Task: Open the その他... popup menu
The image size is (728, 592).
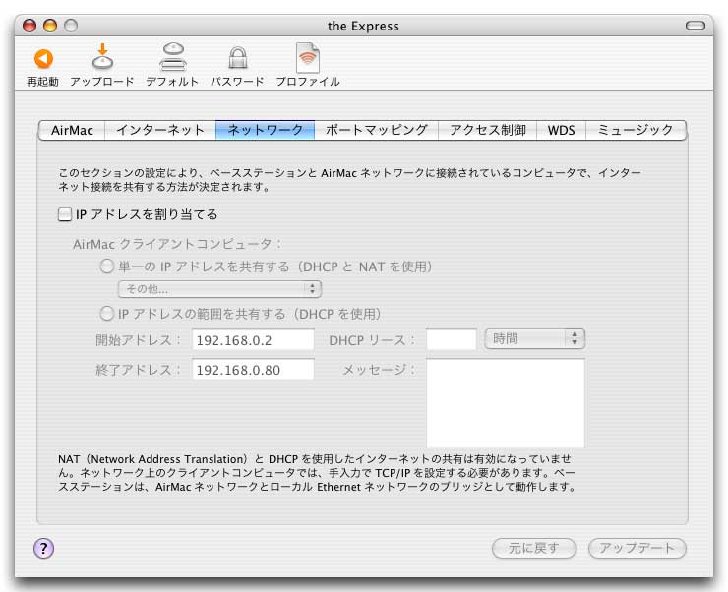Action: 220,289
